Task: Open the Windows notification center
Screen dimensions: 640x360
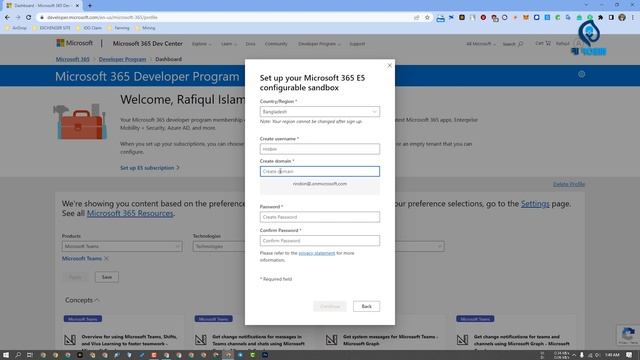Action: [x=629, y=355]
